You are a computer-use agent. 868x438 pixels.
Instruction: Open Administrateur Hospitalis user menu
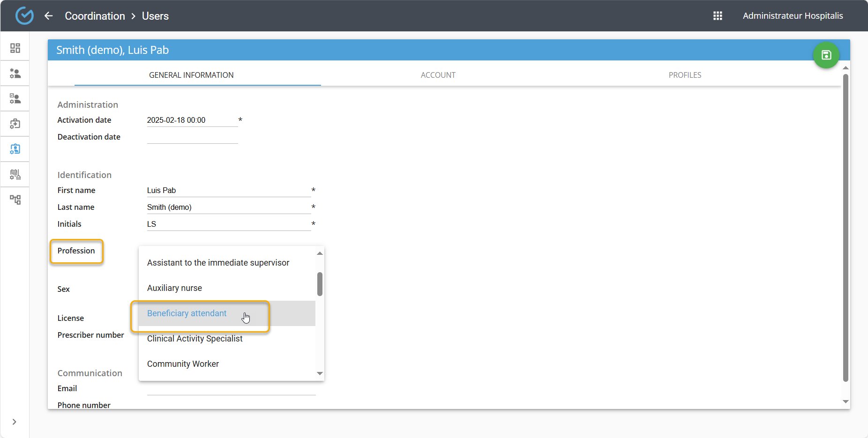793,16
